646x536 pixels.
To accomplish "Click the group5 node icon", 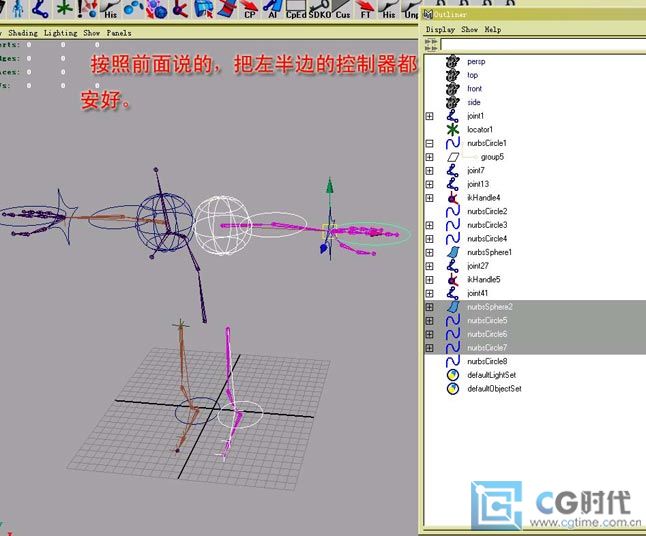I will click(456, 157).
